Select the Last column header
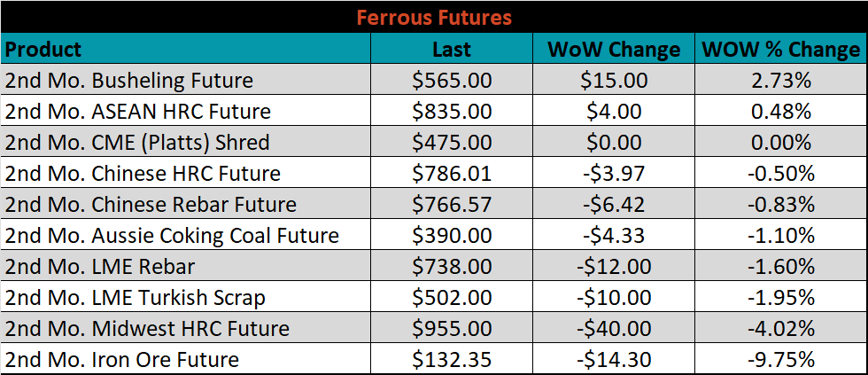 [452, 49]
